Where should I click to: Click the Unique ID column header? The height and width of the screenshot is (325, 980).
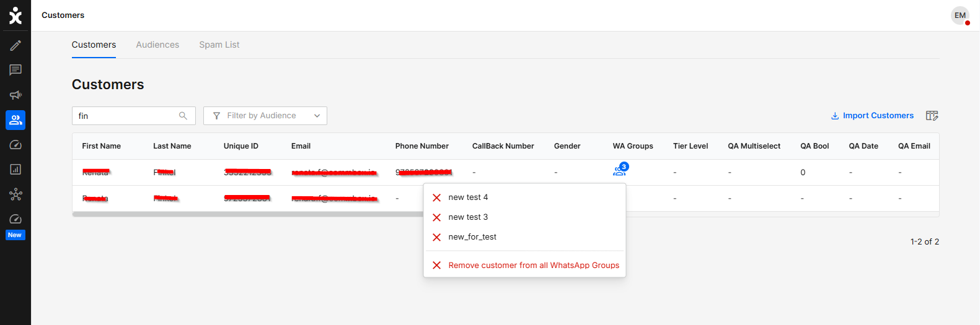tap(241, 146)
